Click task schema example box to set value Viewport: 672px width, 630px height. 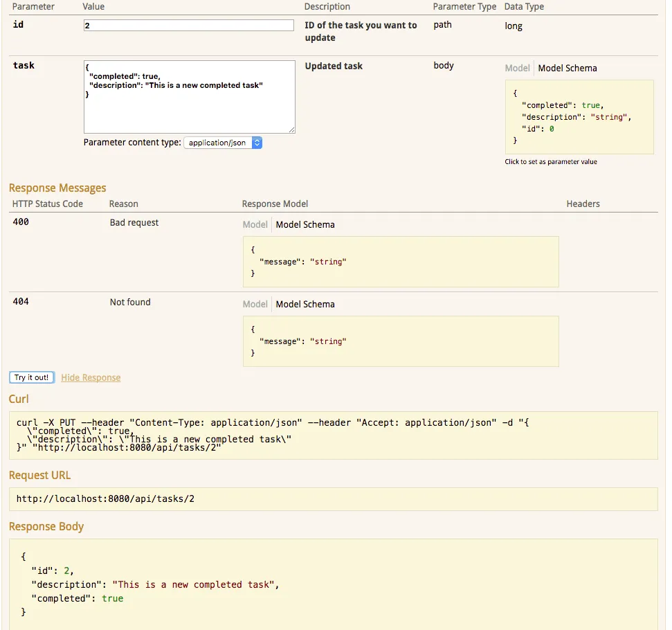(579, 117)
